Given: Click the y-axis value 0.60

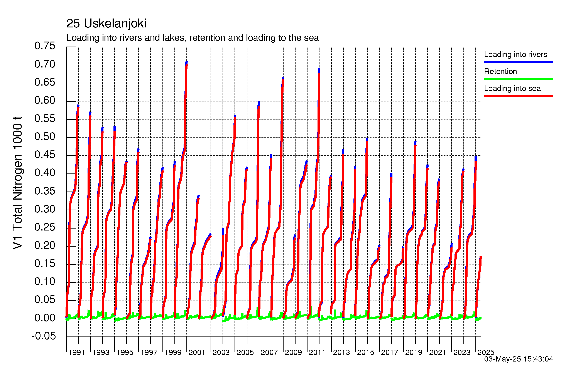Looking at the screenshot, I should (x=45, y=100).
